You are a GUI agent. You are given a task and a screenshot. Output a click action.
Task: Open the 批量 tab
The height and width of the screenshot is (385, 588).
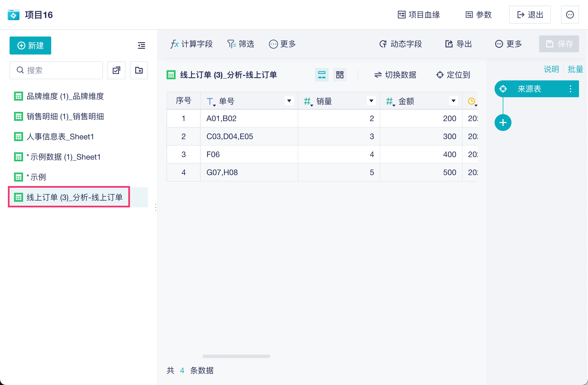(x=575, y=69)
